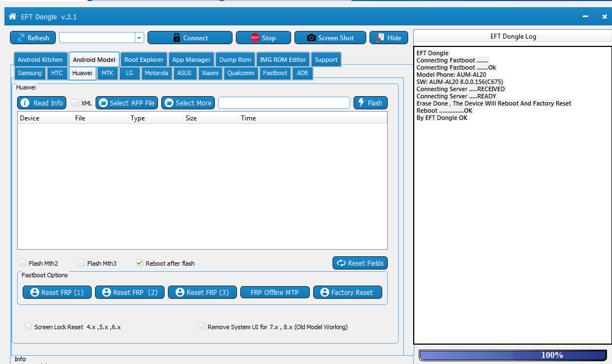Image resolution: width=612 pixels, height=364 pixels.
Task: Select the MTK tab
Action: tap(107, 73)
